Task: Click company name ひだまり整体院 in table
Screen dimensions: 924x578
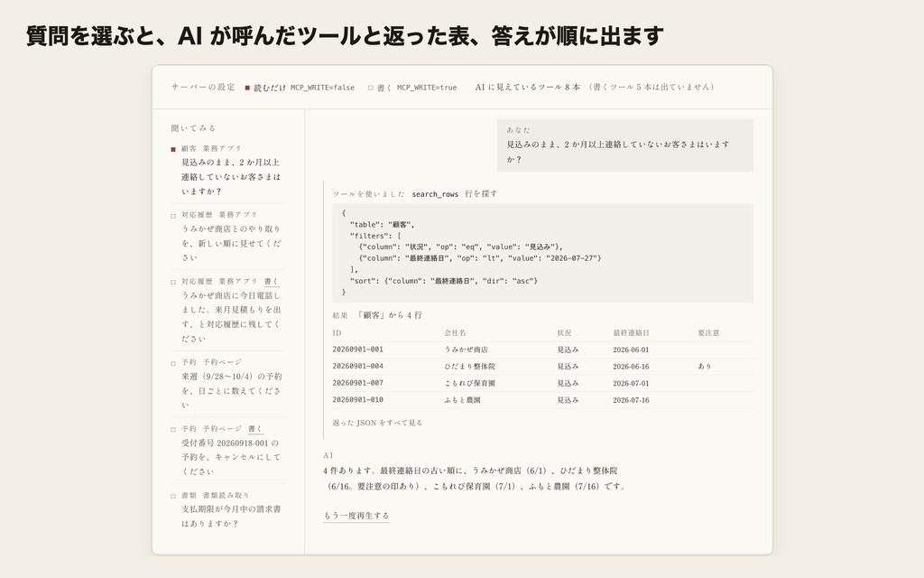Action: click(469, 367)
